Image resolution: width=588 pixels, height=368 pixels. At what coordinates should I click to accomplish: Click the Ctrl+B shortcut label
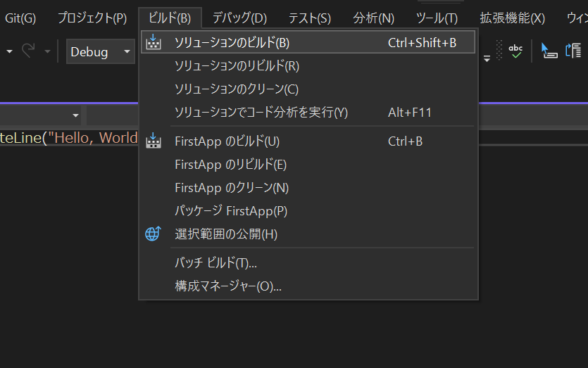(x=406, y=141)
